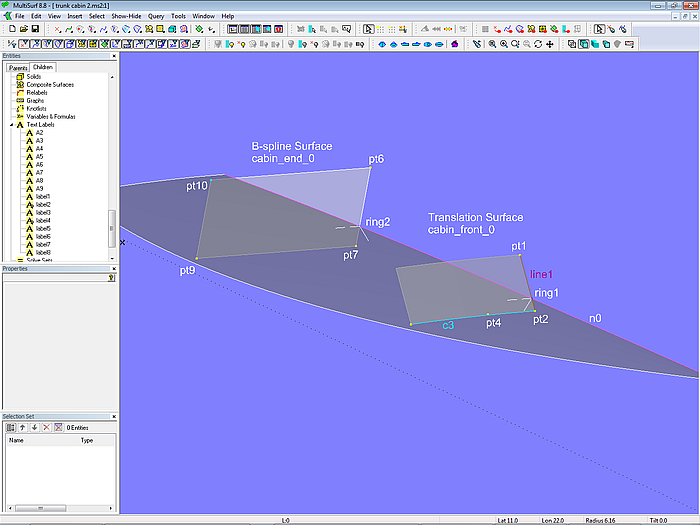Open the Query menu
This screenshot has height=525, width=700.
click(156, 17)
